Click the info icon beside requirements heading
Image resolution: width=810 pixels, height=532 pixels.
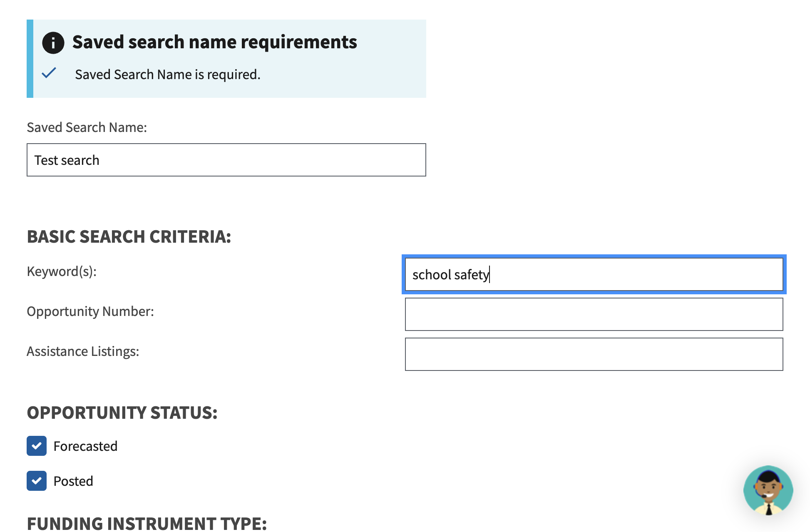pyautogui.click(x=53, y=42)
